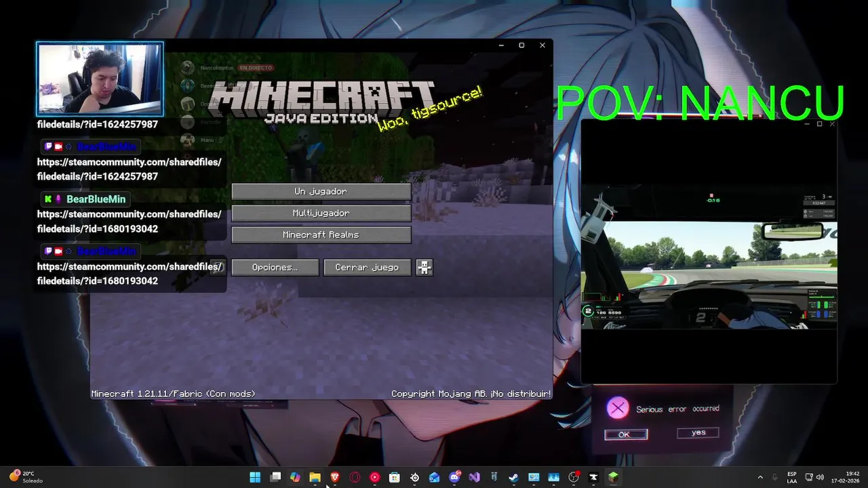Open Opera browser from the taskbar

click(355, 477)
